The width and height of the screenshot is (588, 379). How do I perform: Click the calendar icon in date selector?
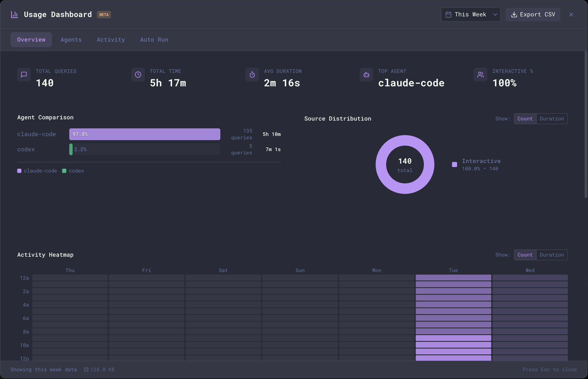coord(448,14)
